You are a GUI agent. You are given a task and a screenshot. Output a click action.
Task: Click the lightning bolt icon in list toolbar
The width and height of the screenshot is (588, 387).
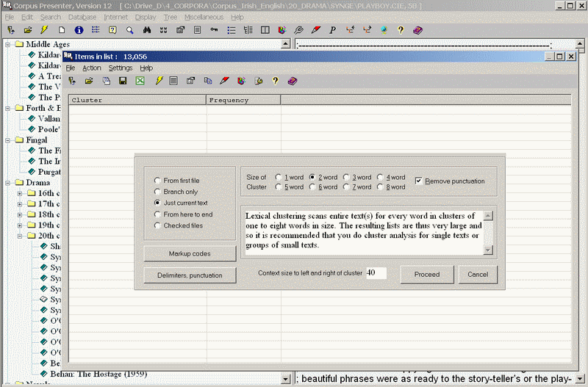pos(159,81)
